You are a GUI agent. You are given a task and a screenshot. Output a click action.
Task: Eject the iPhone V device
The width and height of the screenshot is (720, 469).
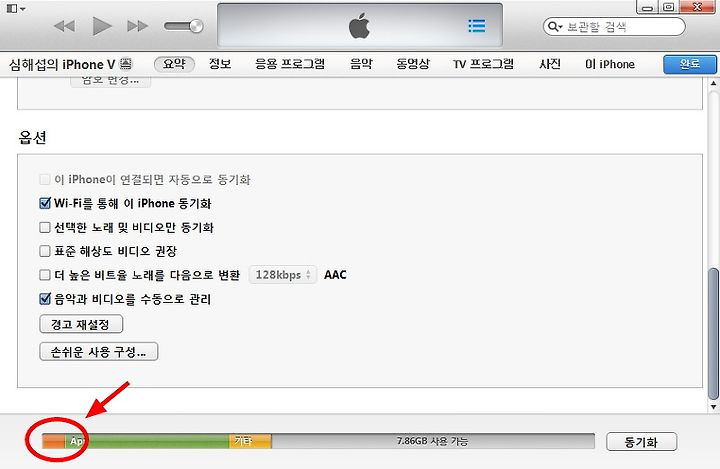click(x=126, y=64)
